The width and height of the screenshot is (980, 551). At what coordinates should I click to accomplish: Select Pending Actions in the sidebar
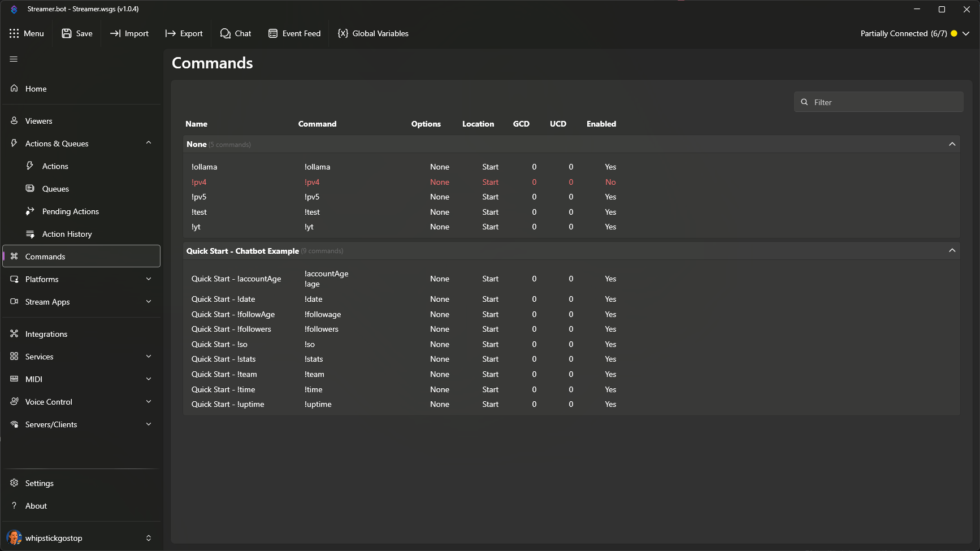click(x=70, y=211)
